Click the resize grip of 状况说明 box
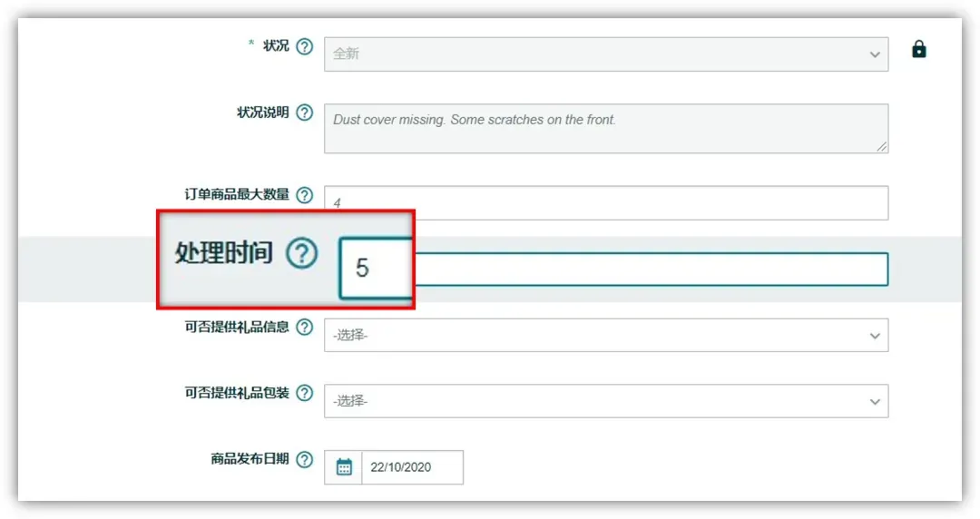The width and height of the screenshot is (980, 519). tap(881, 146)
